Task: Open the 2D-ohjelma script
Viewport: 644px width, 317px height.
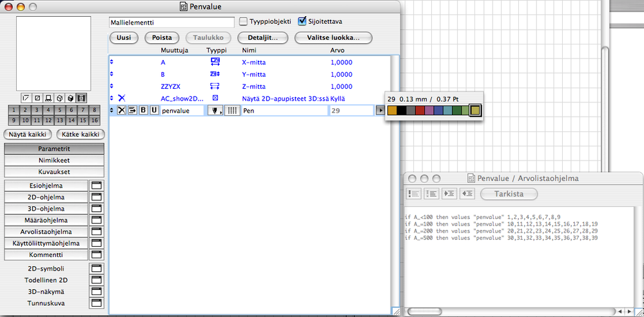Action: pyautogui.click(x=46, y=197)
